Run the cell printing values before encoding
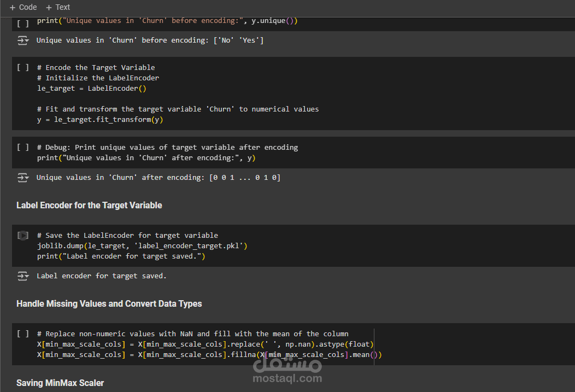Screen dimensions: 575x392 click(x=23, y=24)
